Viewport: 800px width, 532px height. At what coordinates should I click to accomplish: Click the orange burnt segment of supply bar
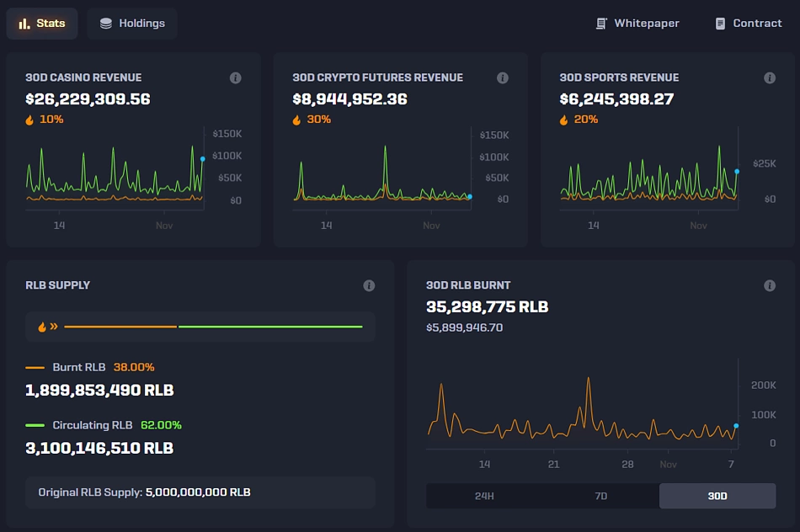point(120,327)
